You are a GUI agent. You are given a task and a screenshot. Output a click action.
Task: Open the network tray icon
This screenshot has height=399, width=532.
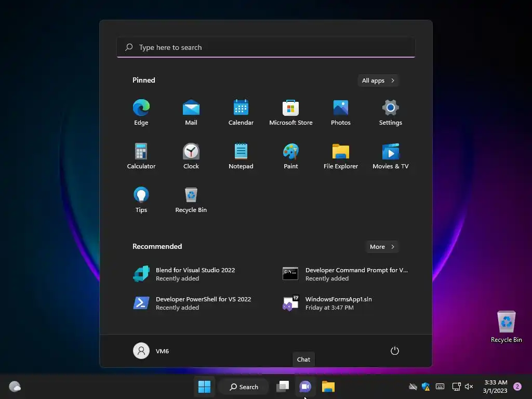456,387
